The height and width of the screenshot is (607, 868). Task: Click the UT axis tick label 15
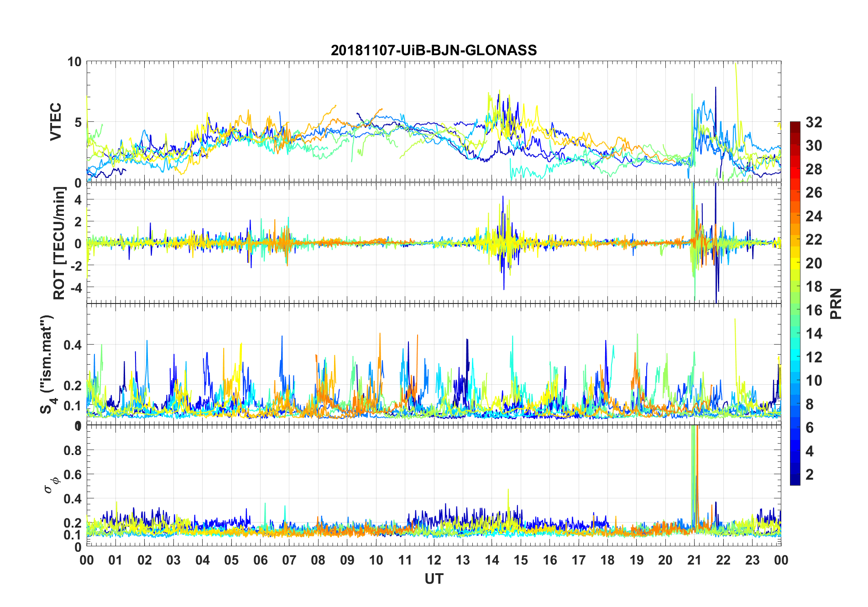(x=521, y=560)
